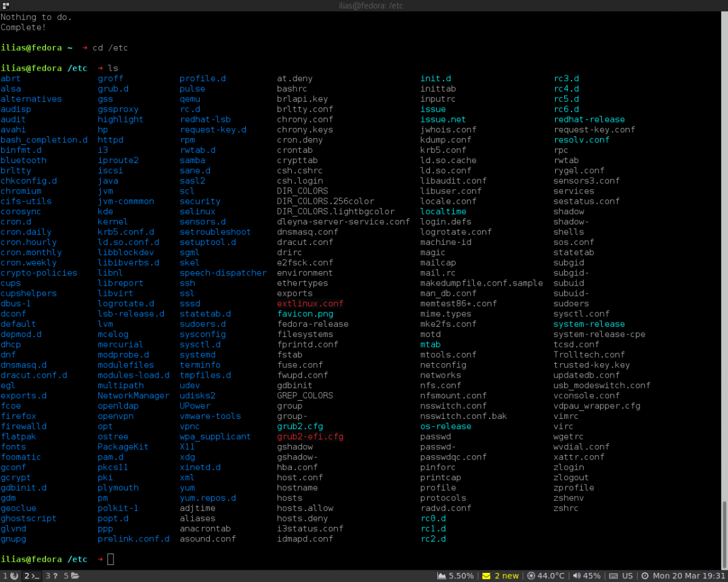This screenshot has width=728, height=582.
Task: Select the 'i3status.conf' file name
Action: pos(311,529)
